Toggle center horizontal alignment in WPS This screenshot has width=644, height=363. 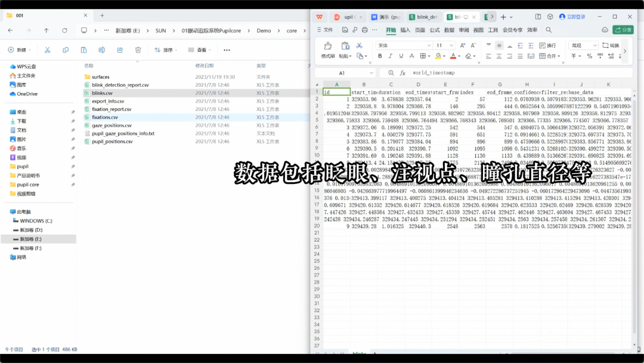tap(499, 56)
